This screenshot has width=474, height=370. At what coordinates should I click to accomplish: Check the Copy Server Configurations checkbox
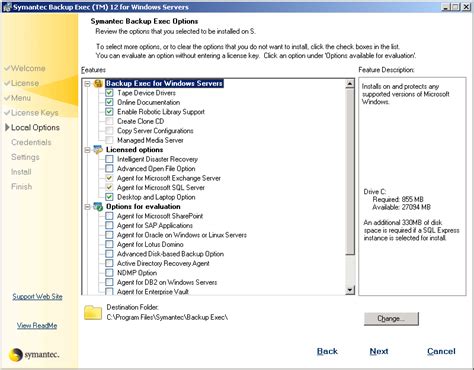coord(109,131)
